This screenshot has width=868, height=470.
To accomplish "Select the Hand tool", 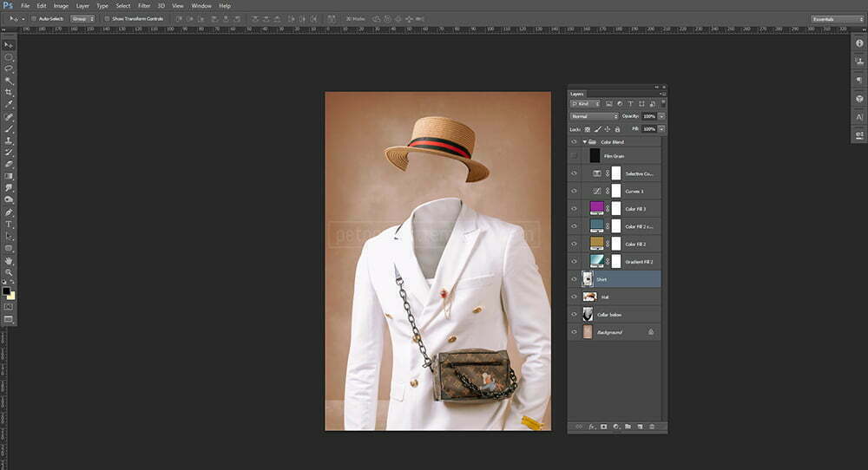I will 10,260.
